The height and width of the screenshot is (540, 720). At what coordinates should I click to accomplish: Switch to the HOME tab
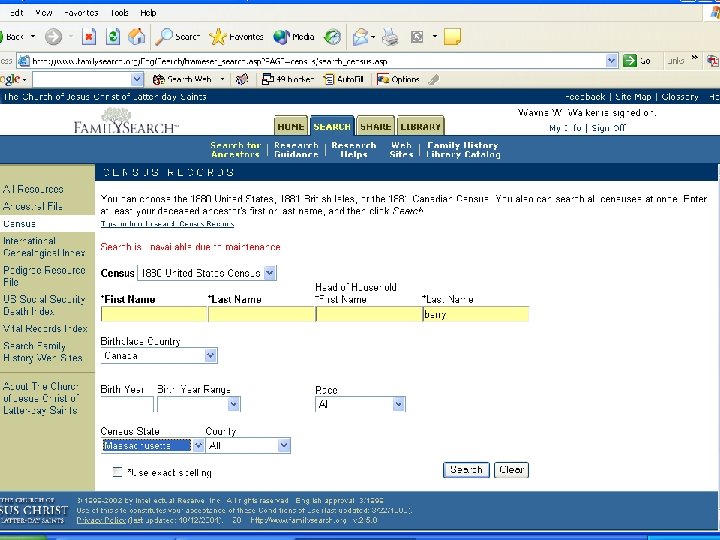click(291, 126)
